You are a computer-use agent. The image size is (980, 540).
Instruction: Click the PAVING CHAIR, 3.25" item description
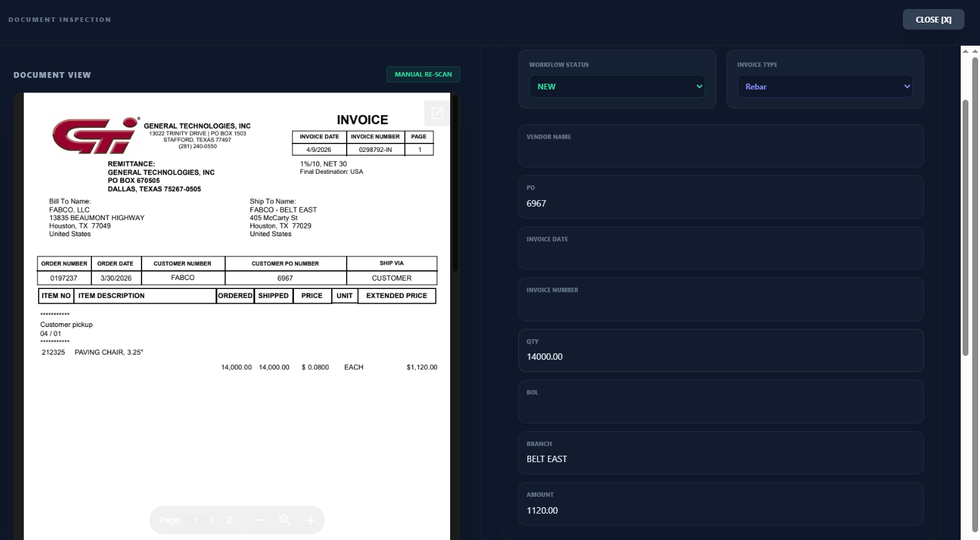(109, 352)
